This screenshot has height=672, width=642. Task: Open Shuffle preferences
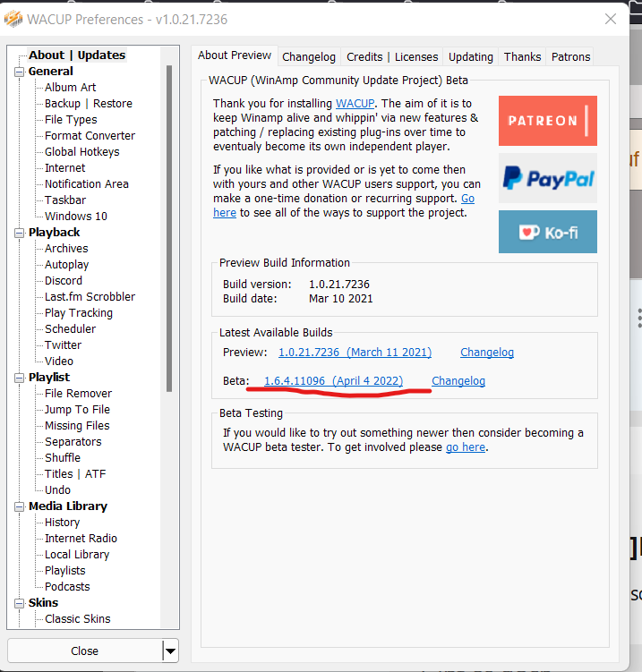pyautogui.click(x=63, y=458)
